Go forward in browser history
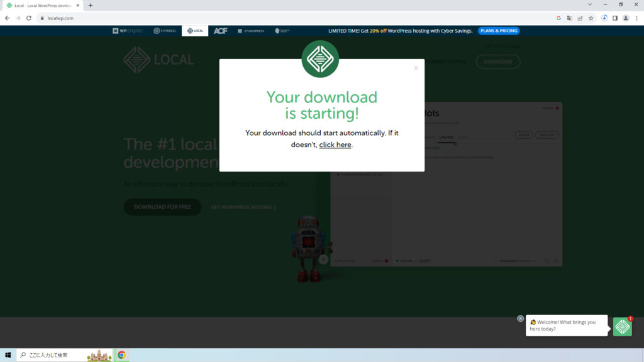Image resolution: width=644 pixels, height=362 pixels. (x=18, y=18)
